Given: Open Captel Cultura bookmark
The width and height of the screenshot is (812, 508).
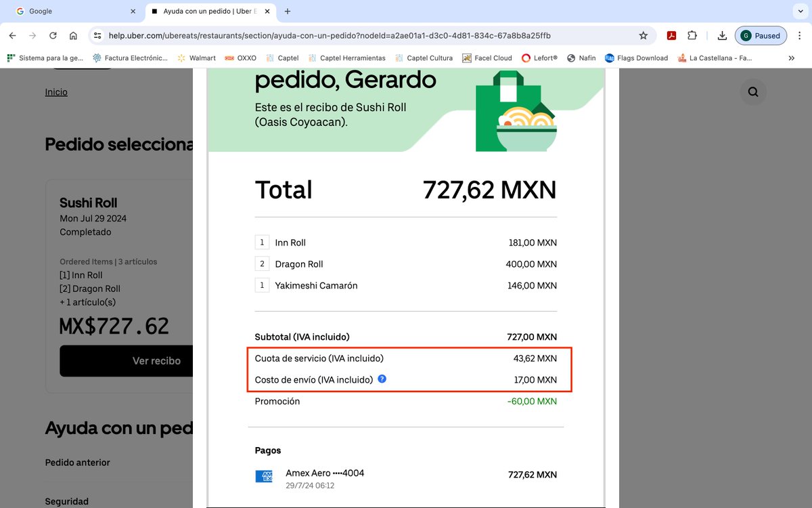Looking at the screenshot, I should point(424,58).
